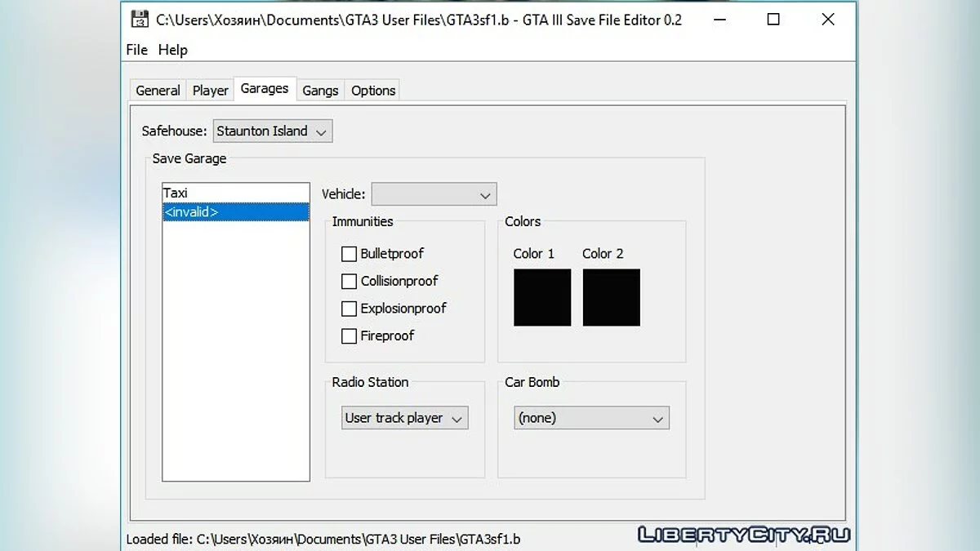Open the Car Bomb dropdown
The image size is (980, 551).
590,418
